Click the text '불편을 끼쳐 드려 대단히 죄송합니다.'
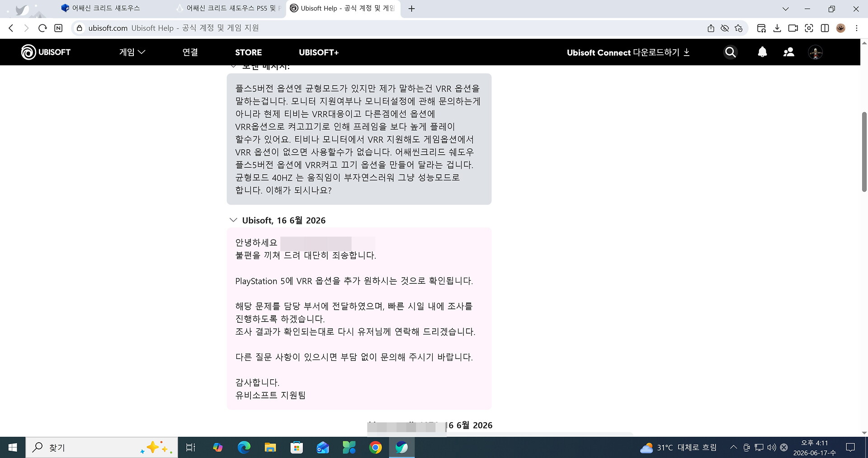 pyautogui.click(x=306, y=255)
